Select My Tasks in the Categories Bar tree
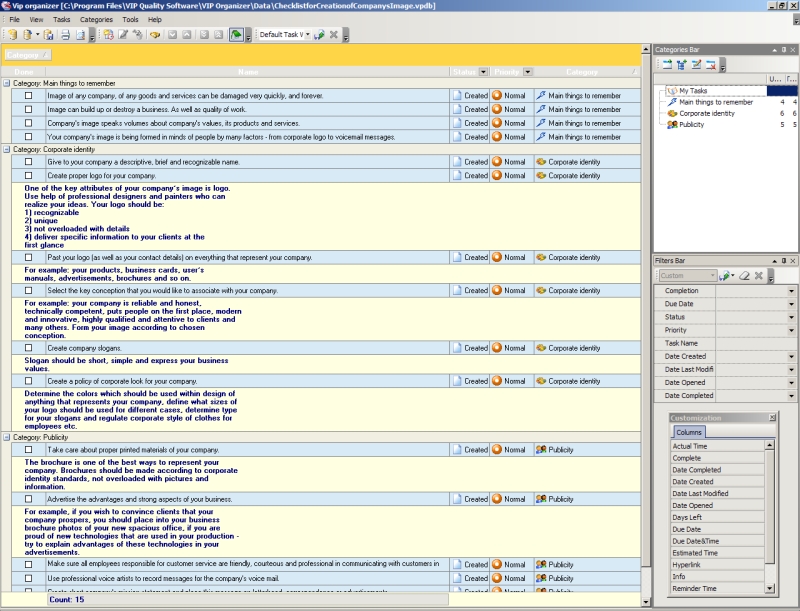Image resolution: width=800 pixels, height=611 pixels. point(693,91)
